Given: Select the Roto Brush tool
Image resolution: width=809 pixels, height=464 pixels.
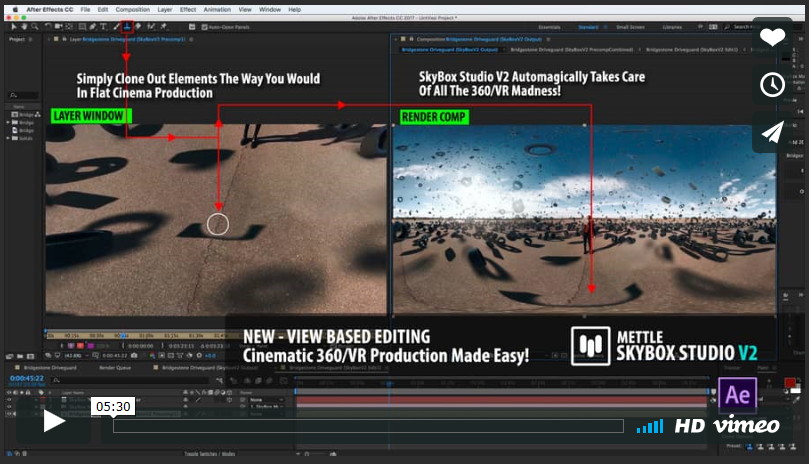Looking at the screenshot, I should point(151,26).
